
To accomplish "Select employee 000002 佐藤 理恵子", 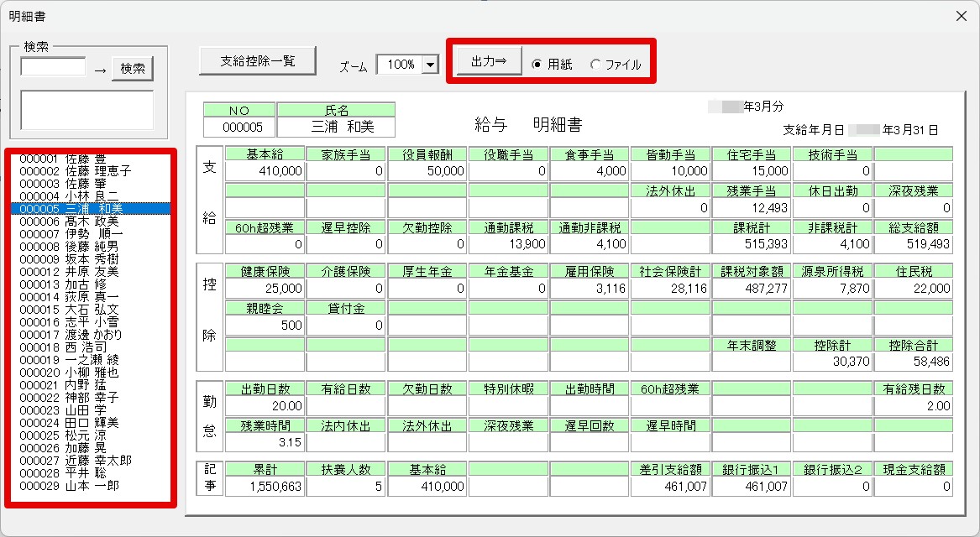I will tap(75, 171).
